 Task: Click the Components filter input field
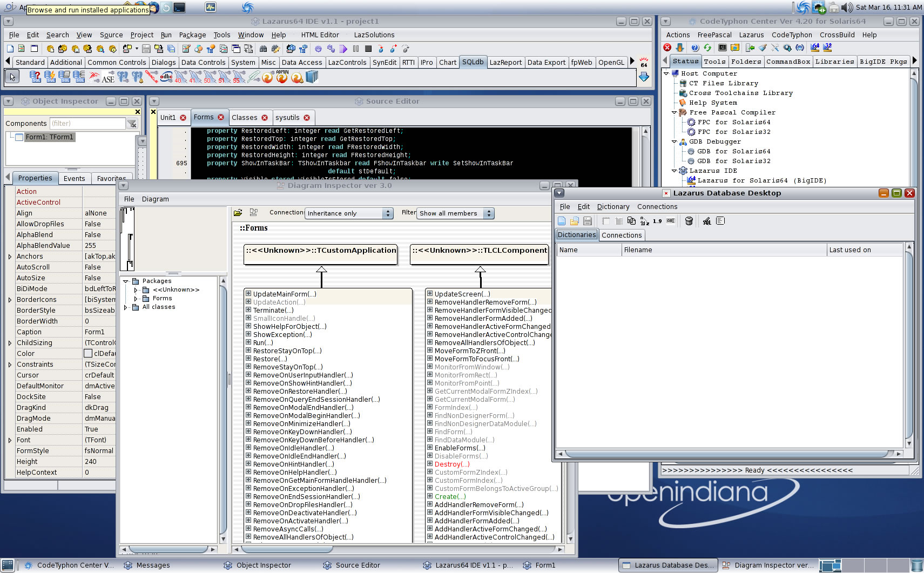point(87,124)
